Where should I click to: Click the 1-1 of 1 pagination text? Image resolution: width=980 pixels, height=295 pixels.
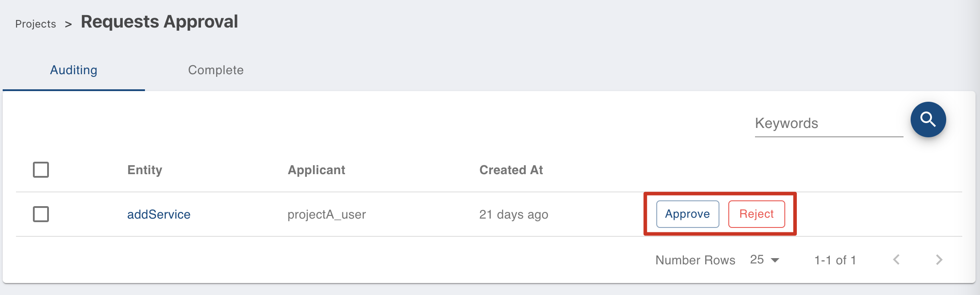point(835,260)
